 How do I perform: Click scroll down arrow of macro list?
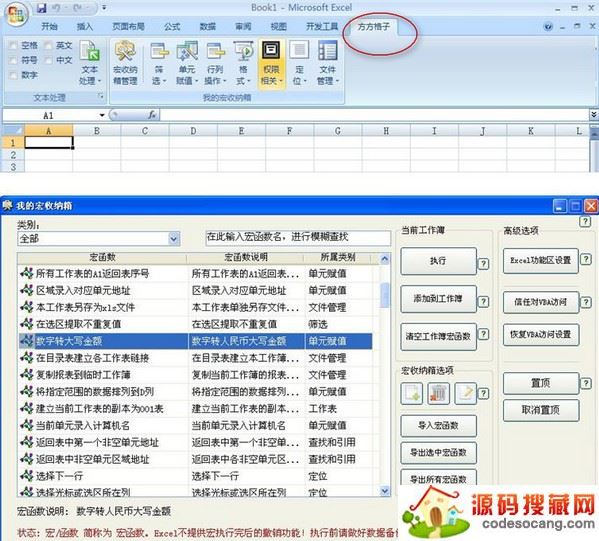click(x=385, y=491)
